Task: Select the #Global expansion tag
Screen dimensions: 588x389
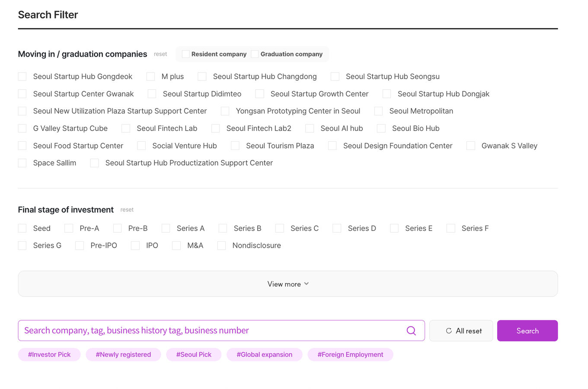Action: [x=264, y=354]
